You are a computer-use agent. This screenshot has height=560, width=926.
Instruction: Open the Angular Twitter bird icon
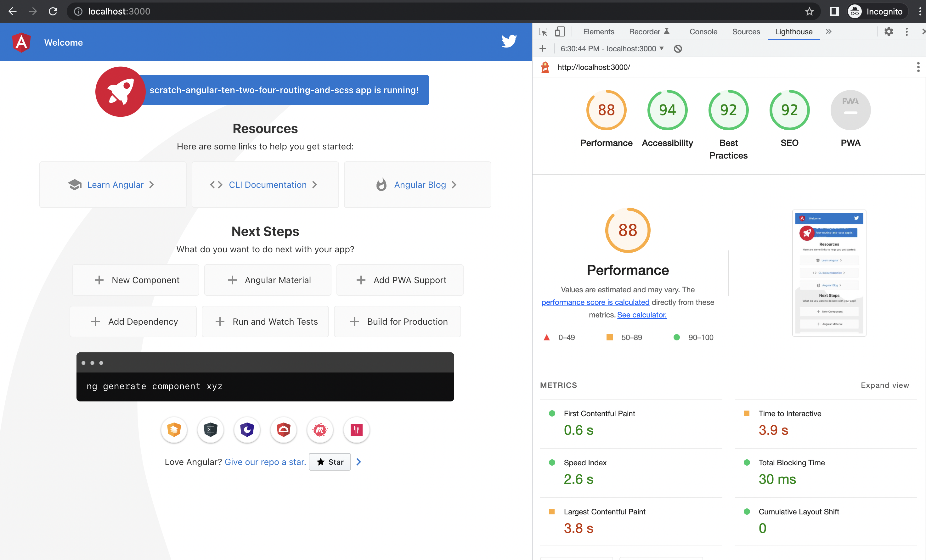[509, 42]
